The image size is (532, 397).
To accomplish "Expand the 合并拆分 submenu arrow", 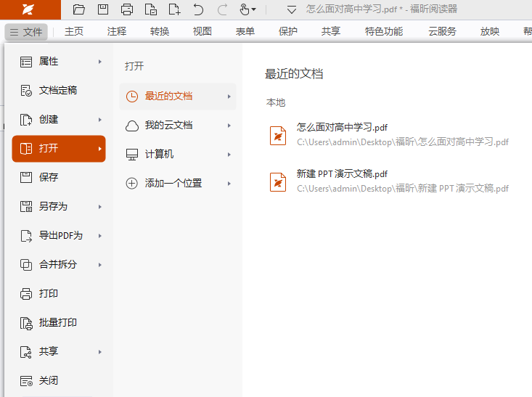I will pos(99,265).
